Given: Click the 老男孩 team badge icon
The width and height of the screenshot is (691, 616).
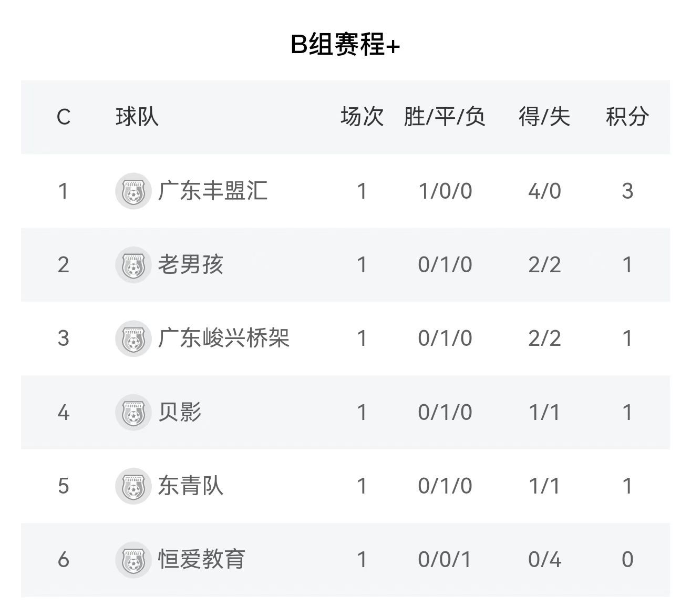Looking at the screenshot, I should click(133, 264).
